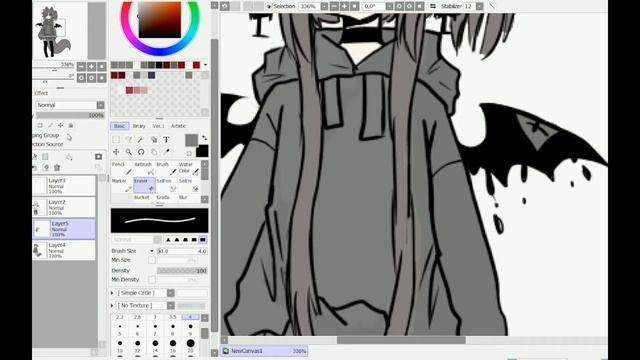
Task: Zoom out canvas using top toolbar minus
Action: click(x=334, y=6)
